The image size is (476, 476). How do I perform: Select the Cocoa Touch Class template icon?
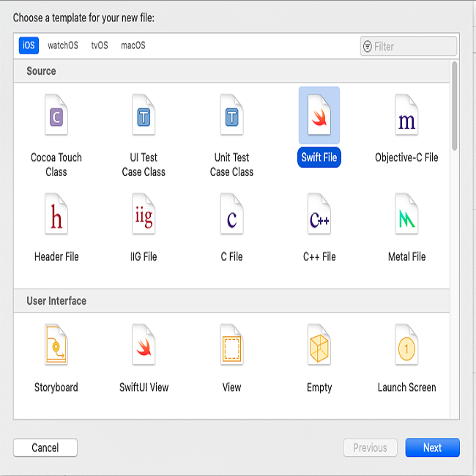click(x=56, y=115)
